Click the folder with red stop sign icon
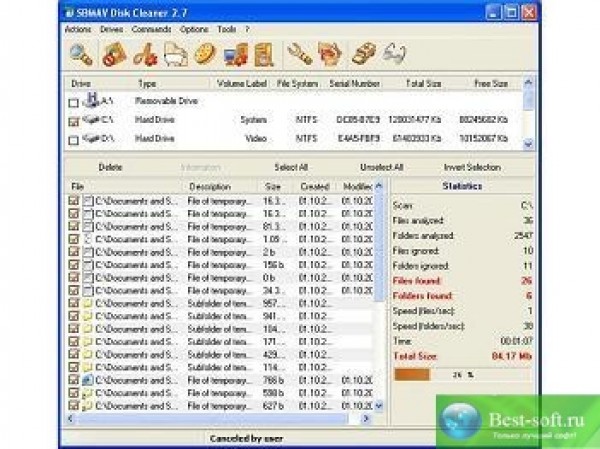 coord(114,55)
